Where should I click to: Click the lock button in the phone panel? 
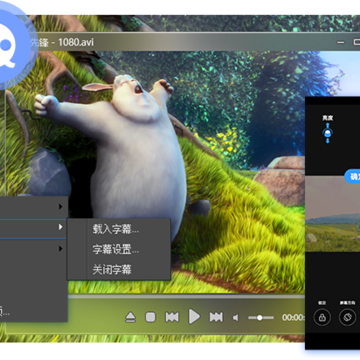coord(322,317)
